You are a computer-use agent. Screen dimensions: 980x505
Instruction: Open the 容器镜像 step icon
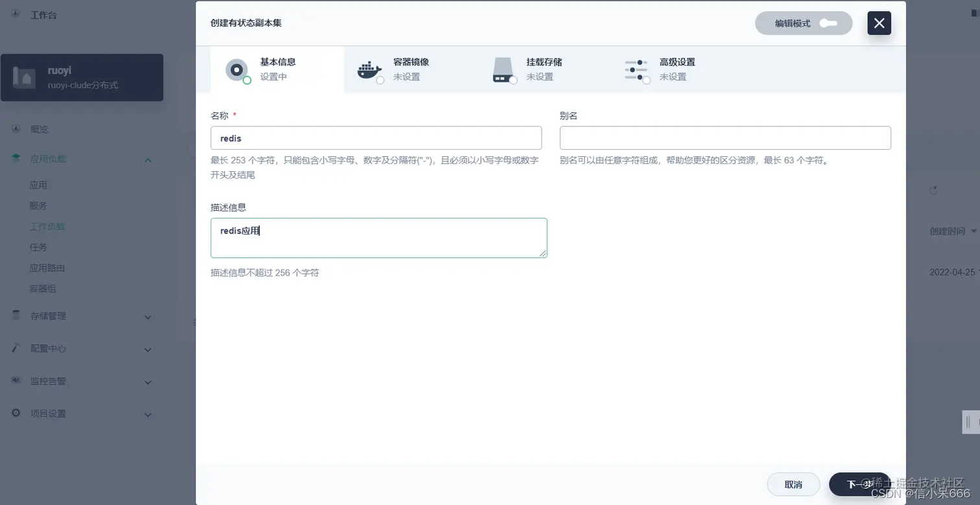pos(369,69)
